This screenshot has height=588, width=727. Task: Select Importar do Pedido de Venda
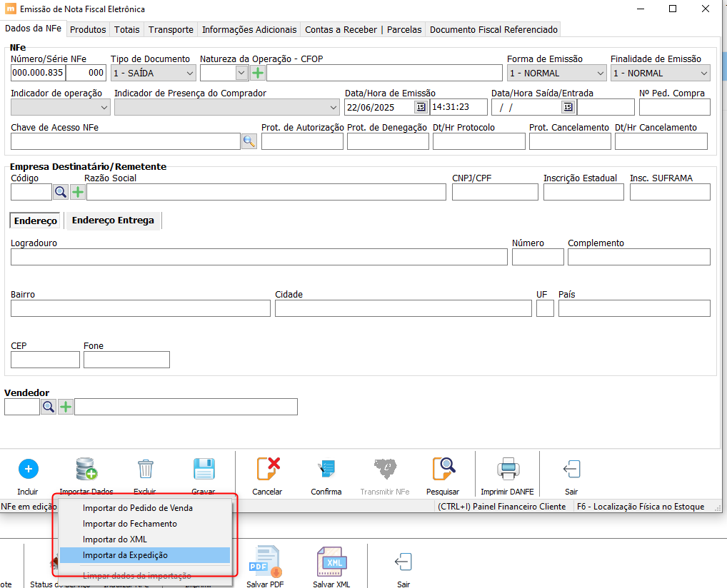[x=138, y=508]
